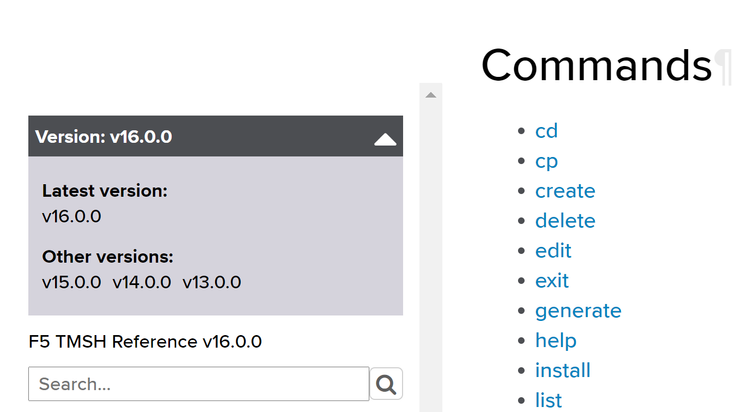
Task: Open version v13.0.0 documentation
Action: 212,282
